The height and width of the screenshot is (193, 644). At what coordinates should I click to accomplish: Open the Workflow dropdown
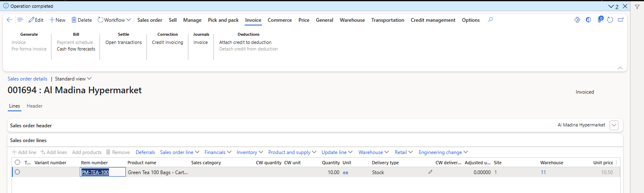tap(114, 20)
